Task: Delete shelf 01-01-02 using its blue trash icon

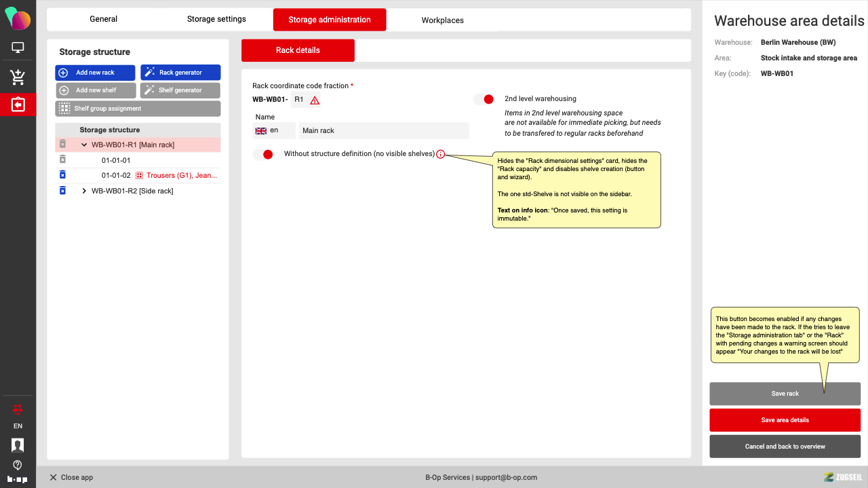Action: 62,175
